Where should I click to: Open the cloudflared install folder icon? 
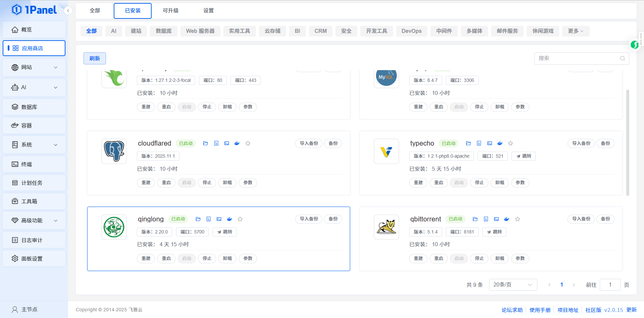[206, 143]
